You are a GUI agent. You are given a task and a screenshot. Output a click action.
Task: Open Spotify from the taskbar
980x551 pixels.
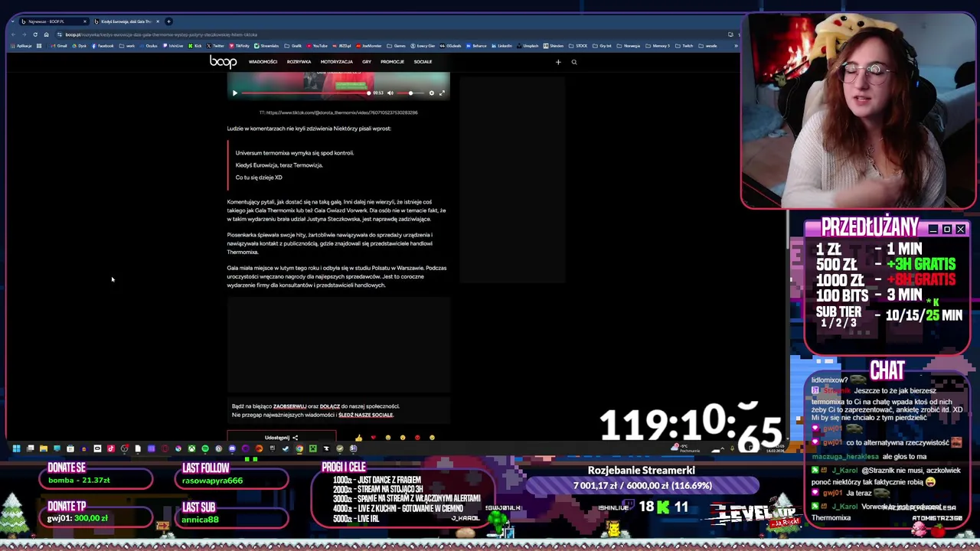(x=204, y=448)
